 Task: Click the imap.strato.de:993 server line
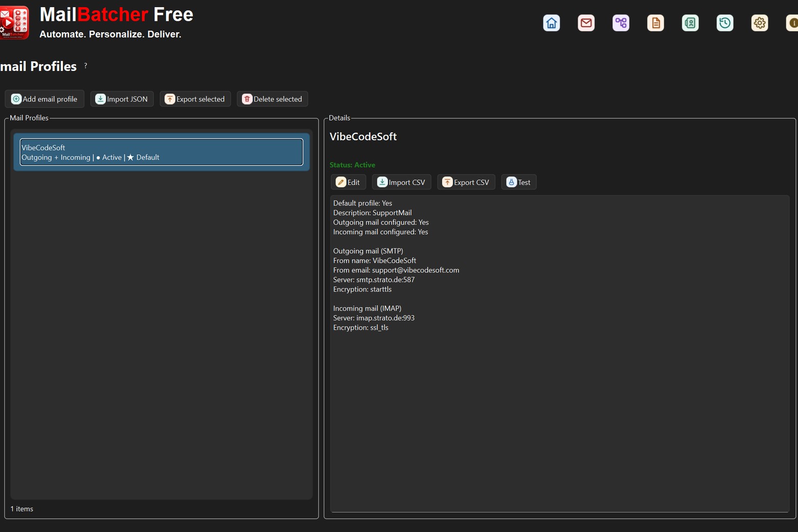(374, 318)
